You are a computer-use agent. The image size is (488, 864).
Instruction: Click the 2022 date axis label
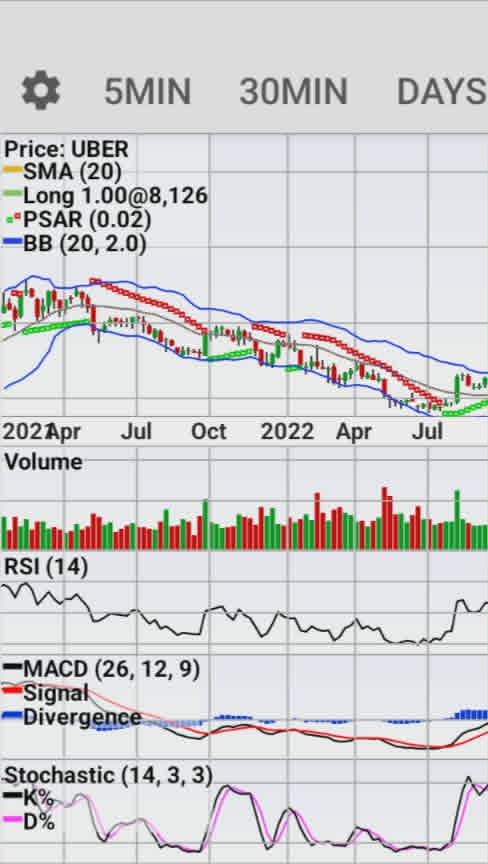(287, 431)
